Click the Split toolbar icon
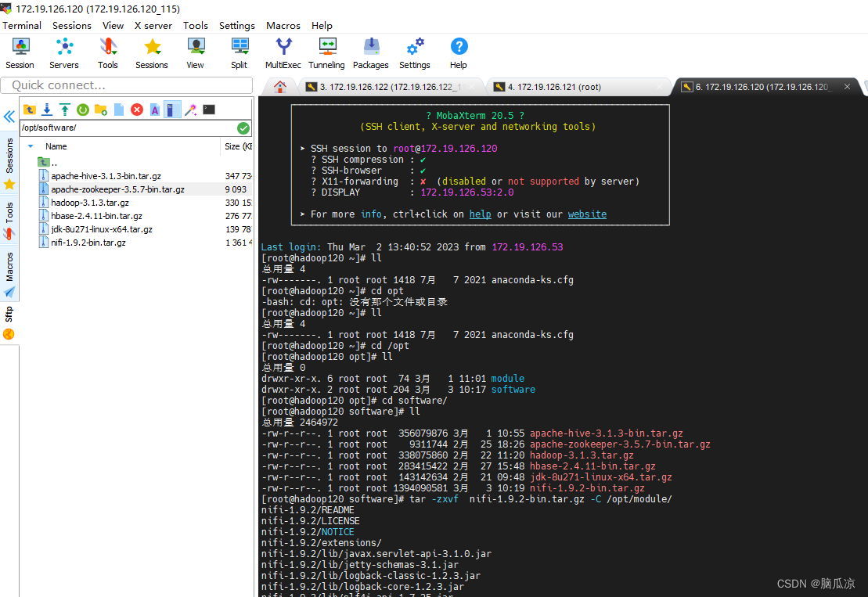 point(240,54)
